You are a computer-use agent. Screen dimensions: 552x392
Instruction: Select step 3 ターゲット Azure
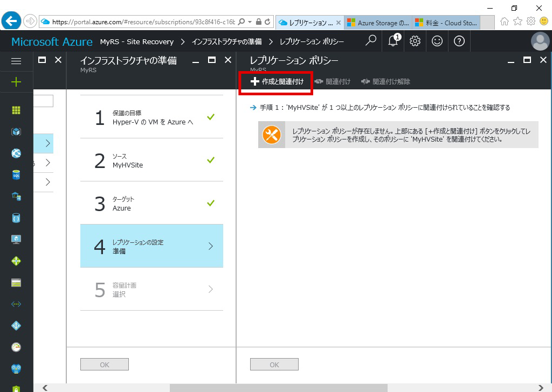coord(151,203)
